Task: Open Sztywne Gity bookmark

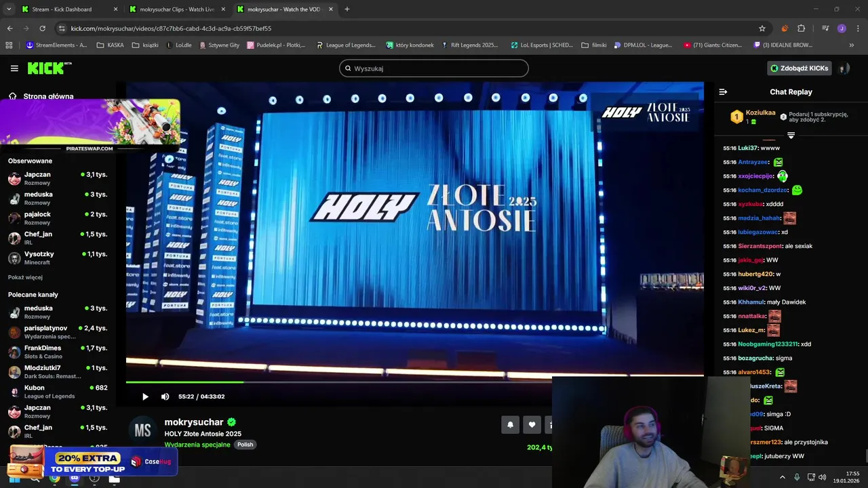Action: (x=219, y=45)
